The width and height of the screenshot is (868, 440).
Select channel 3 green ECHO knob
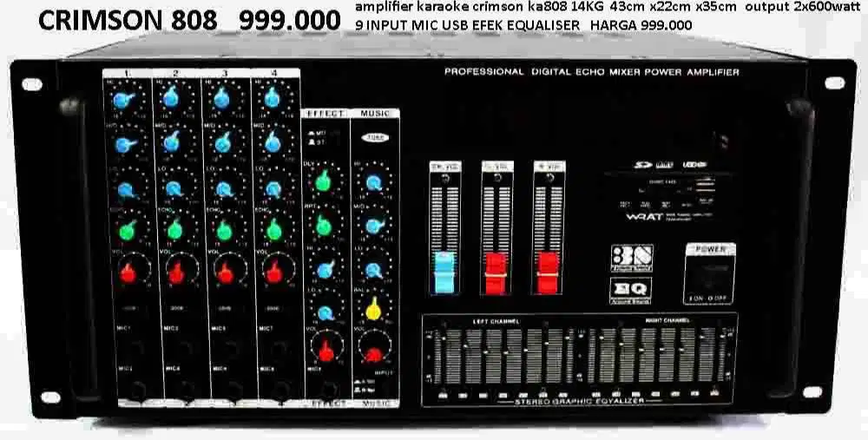(x=224, y=230)
